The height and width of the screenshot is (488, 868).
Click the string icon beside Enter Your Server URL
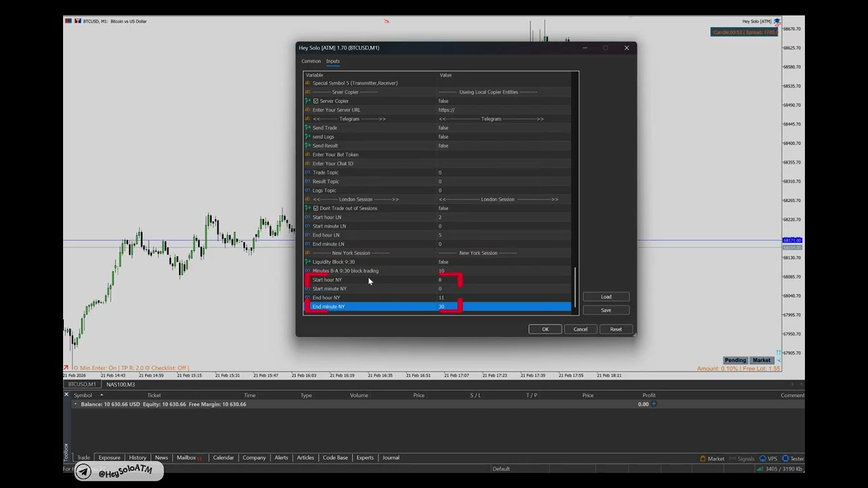coord(307,110)
